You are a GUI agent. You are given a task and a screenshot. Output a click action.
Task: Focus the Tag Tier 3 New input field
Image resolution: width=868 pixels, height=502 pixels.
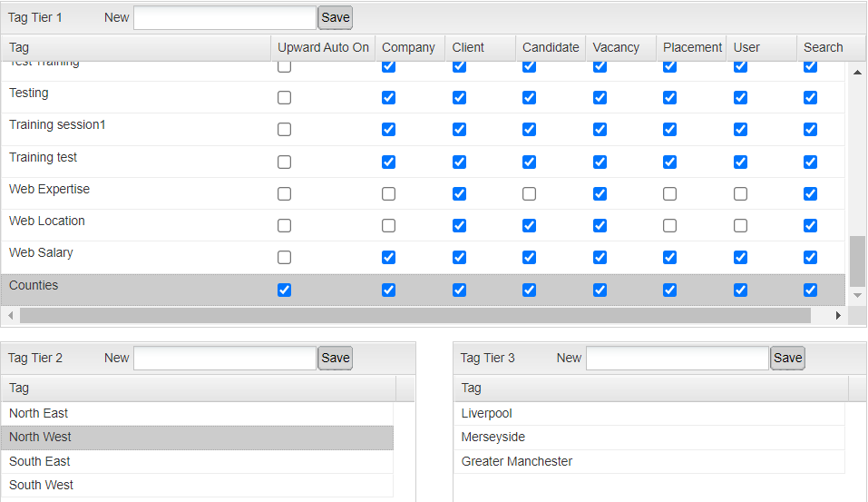point(678,358)
